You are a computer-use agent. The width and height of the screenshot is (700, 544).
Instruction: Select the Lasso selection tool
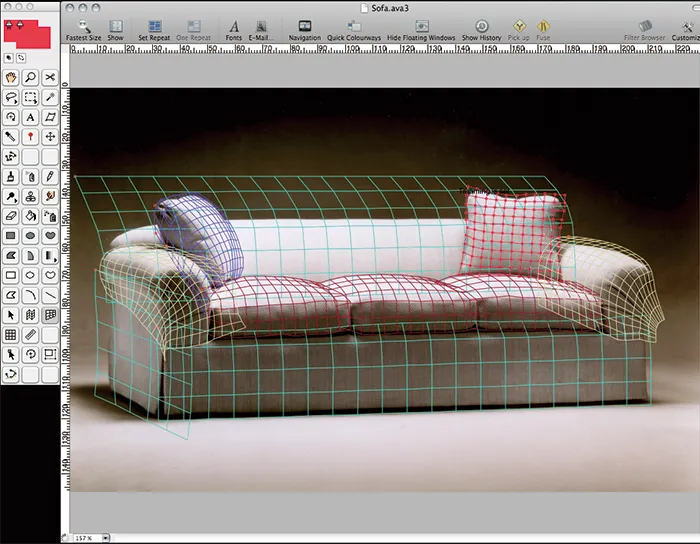pyautogui.click(x=11, y=97)
